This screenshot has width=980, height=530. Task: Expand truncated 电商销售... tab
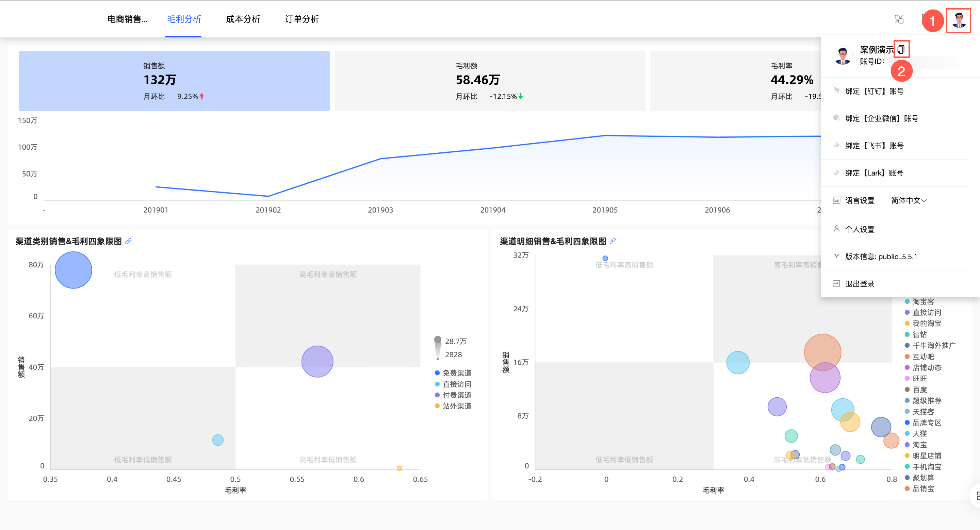[x=128, y=19]
